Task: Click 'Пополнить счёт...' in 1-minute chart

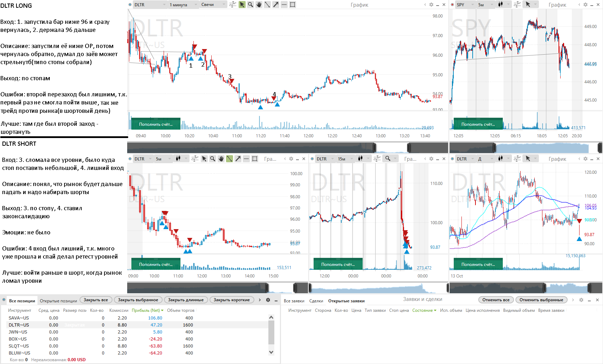Action: coord(156,124)
